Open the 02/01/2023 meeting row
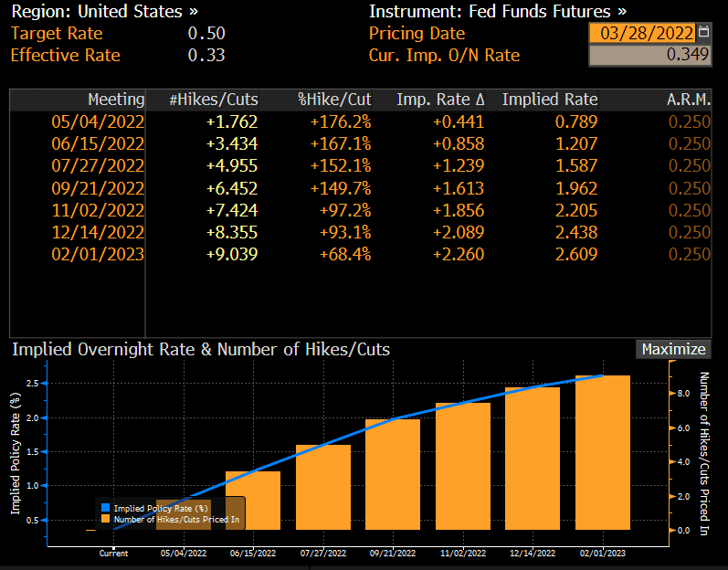 click(x=360, y=254)
